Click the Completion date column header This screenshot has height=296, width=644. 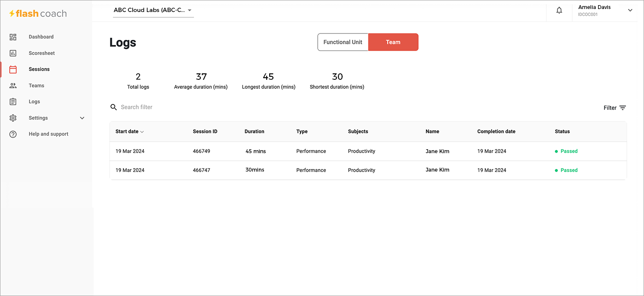496,132
